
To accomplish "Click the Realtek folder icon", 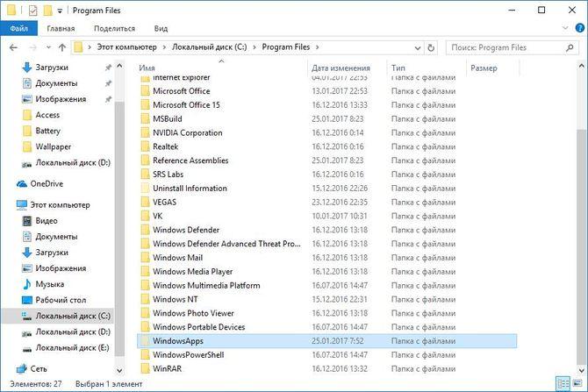I will (x=145, y=146).
